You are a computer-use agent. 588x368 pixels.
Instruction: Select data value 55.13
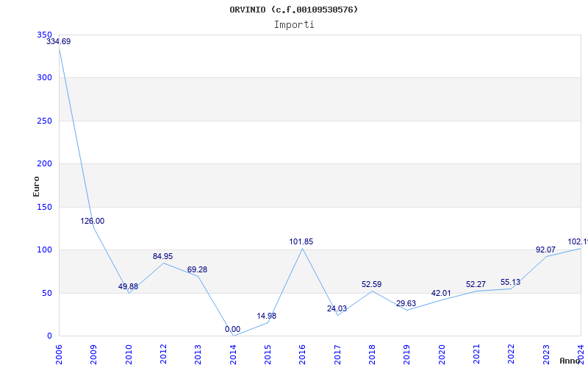click(510, 282)
